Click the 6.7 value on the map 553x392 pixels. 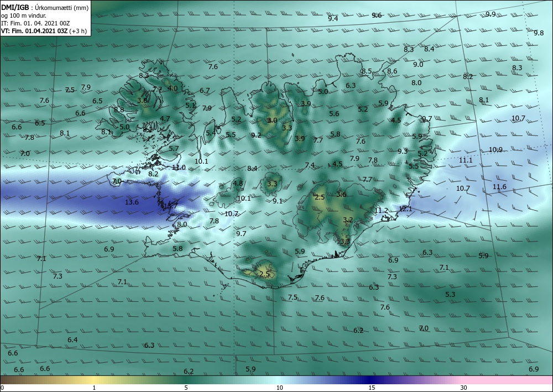205,91
